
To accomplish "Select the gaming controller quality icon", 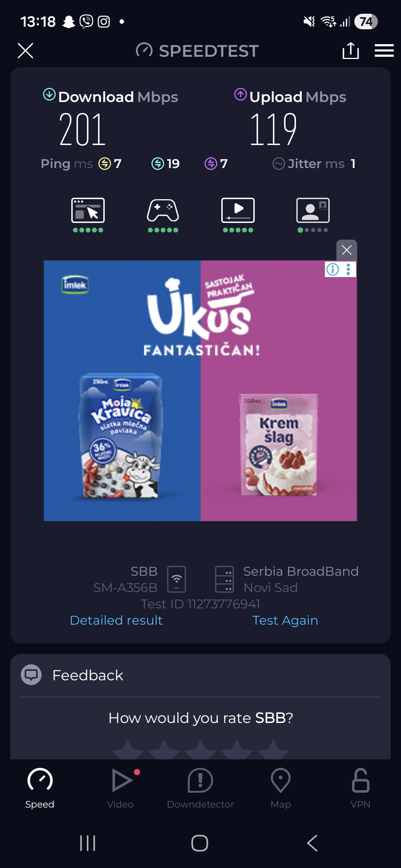I will pos(163,215).
